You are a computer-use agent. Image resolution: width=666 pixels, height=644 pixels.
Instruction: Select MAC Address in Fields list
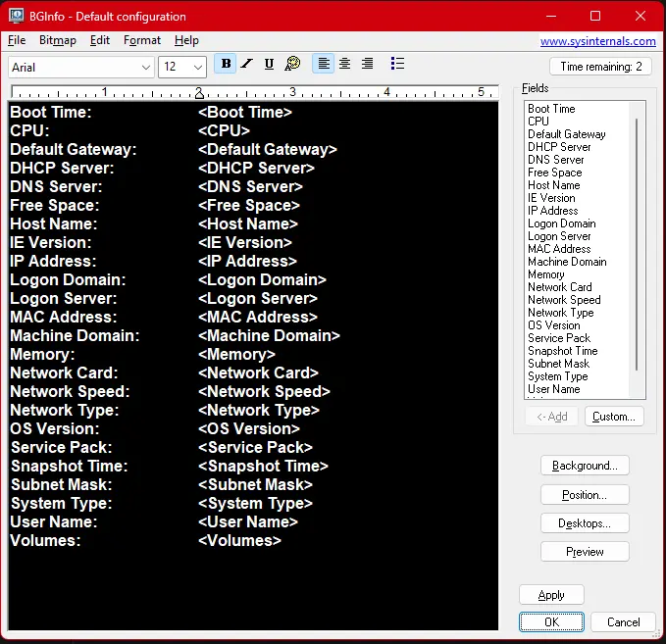click(x=559, y=249)
